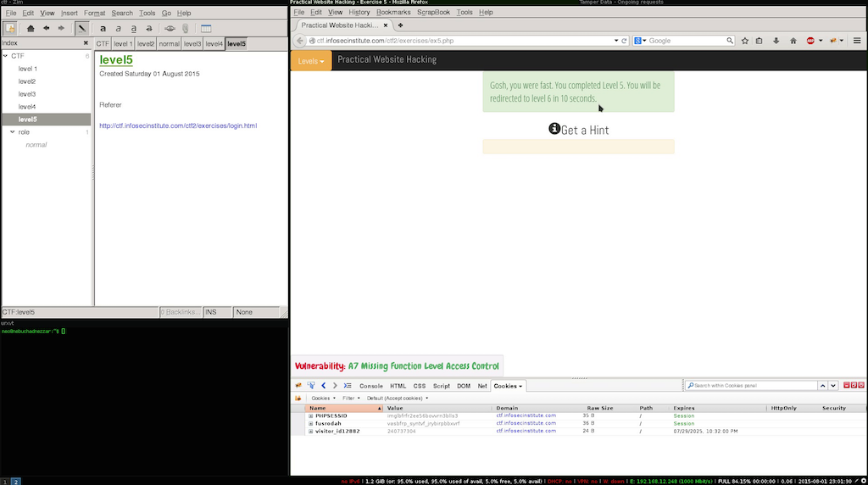Switch to the CTF path tab
Screen dimensions: 868x485
coord(103,44)
